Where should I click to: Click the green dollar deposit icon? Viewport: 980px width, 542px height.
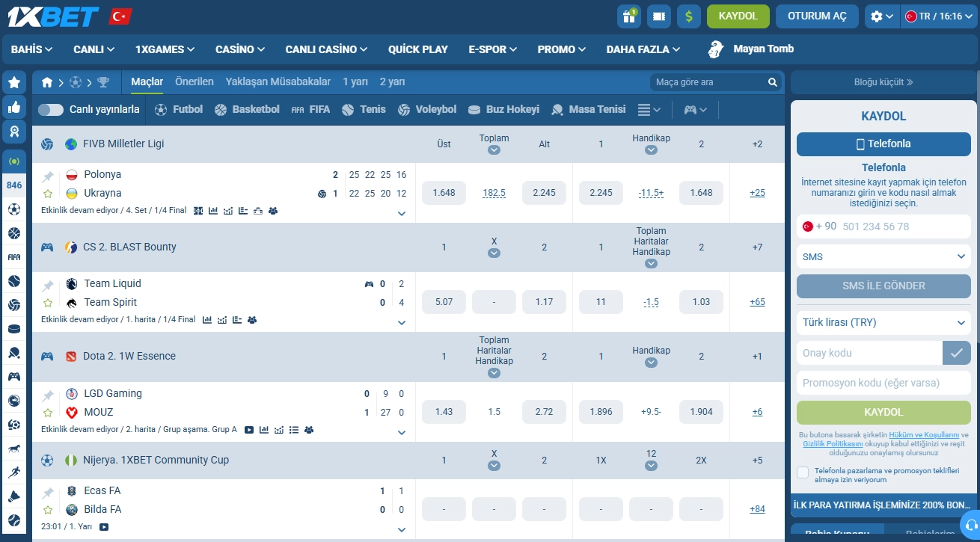(x=689, y=16)
